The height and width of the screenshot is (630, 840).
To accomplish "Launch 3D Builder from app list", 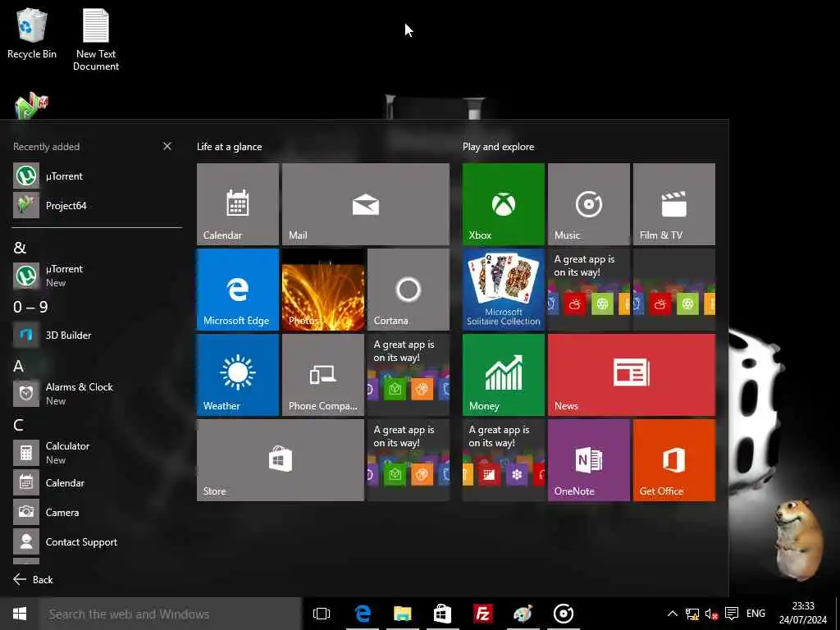I will (97, 335).
